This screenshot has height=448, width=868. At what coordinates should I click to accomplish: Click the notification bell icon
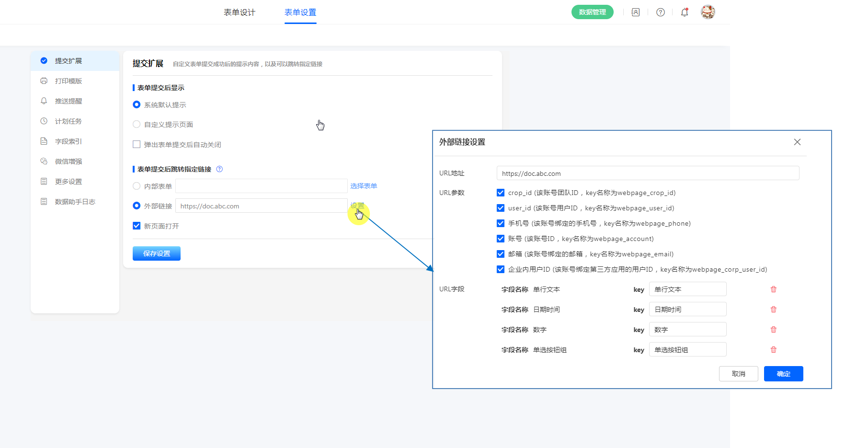click(685, 12)
